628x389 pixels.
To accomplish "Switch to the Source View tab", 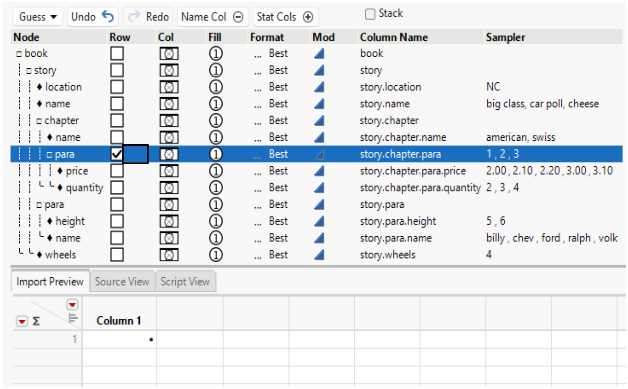I will point(122,282).
